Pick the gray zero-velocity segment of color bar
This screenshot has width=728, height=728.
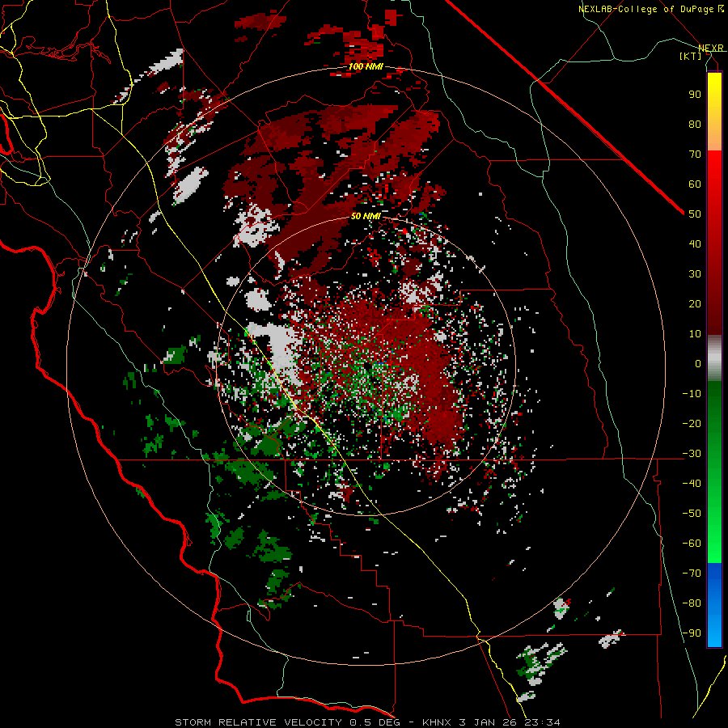[x=714, y=358]
